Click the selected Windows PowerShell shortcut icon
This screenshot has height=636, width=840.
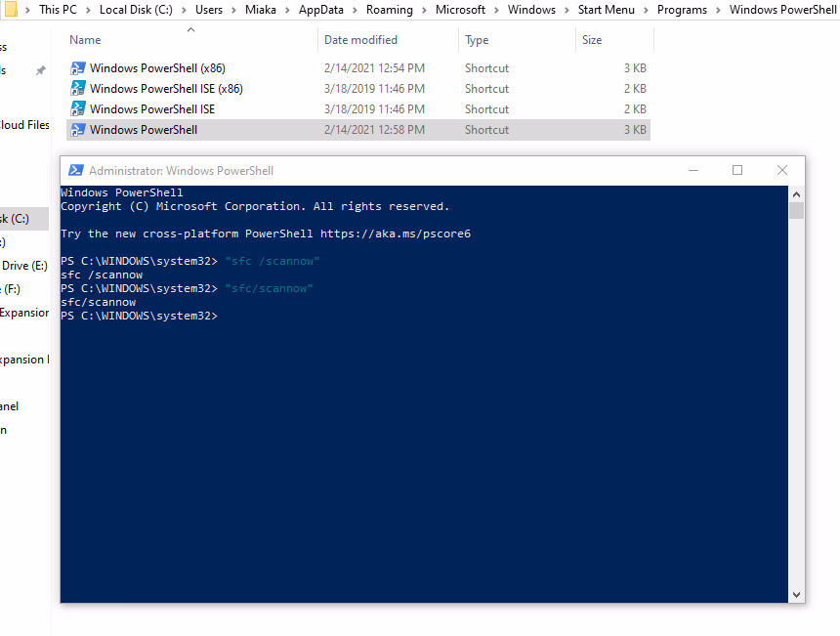pyautogui.click(x=78, y=130)
